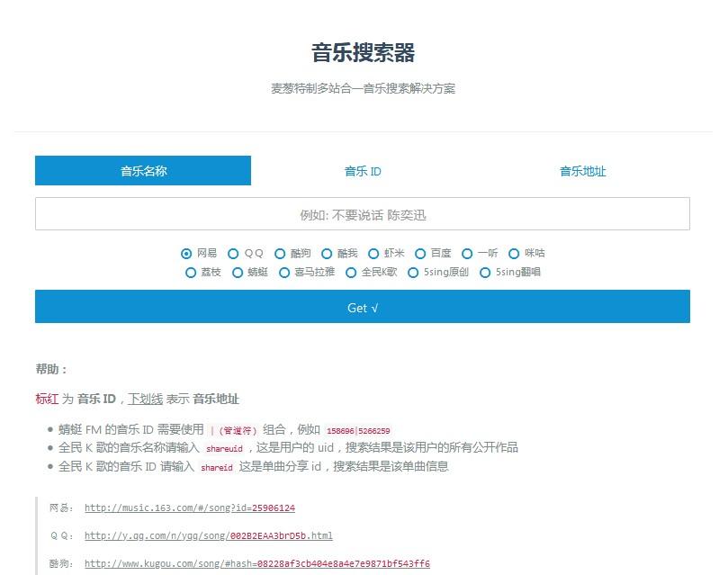
Task: Select the 荔枝 radio button
Action: tap(191, 273)
